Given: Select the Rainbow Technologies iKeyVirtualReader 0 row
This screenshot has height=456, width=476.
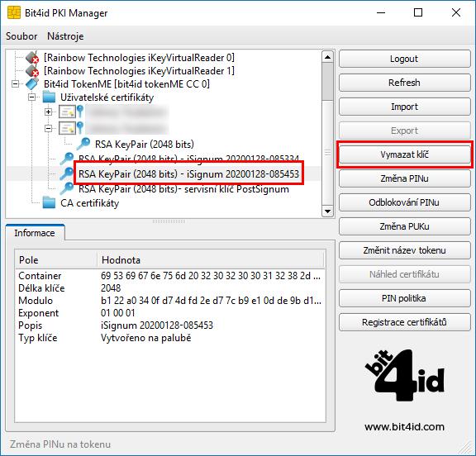Looking at the screenshot, I should tap(139, 57).
